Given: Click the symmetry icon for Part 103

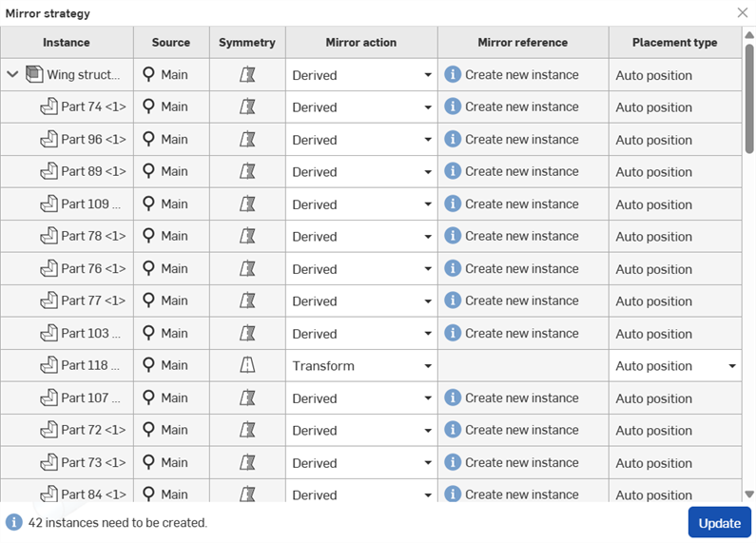Looking at the screenshot, I should click(x=247, y=334).
